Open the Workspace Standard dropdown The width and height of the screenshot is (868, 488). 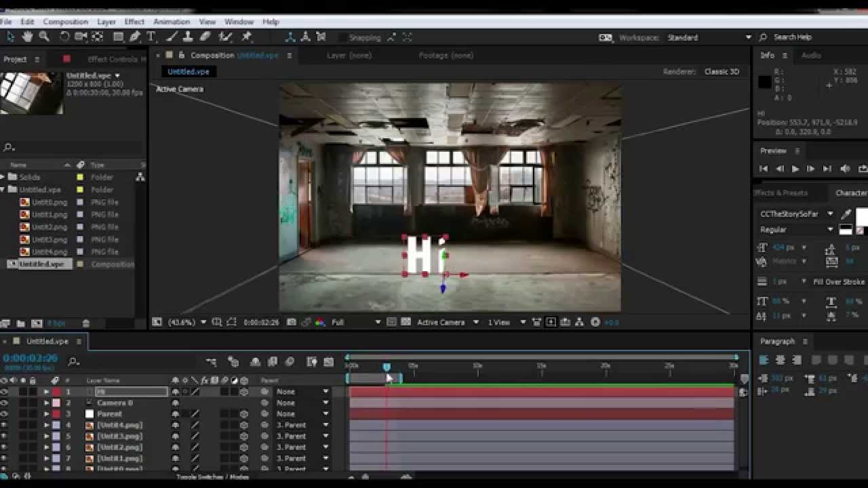coord(709,37)
